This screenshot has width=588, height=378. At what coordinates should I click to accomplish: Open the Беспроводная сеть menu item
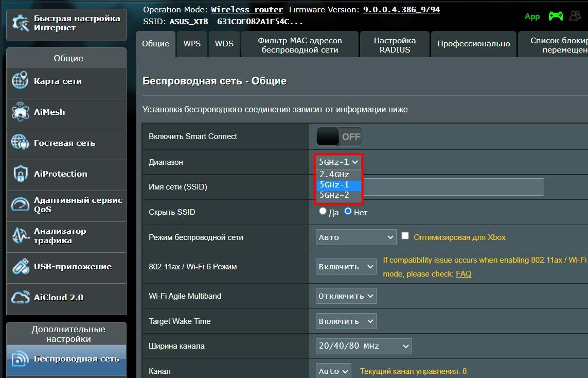[x=66, y=360]
